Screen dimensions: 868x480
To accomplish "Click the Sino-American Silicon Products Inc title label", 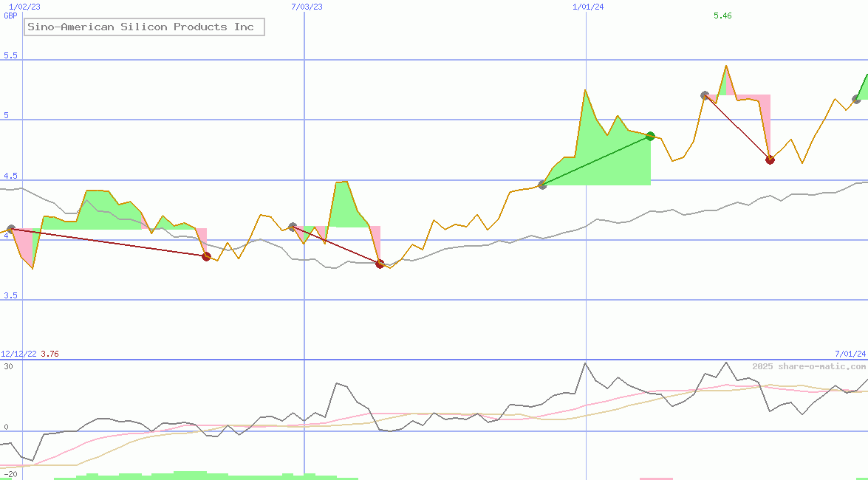I will (140, 27).
